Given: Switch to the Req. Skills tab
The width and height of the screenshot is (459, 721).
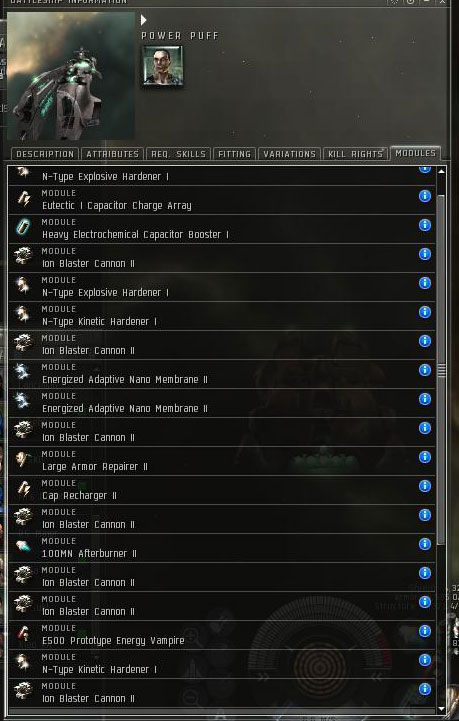Looking at the screenshot, I should coord(178,154).
